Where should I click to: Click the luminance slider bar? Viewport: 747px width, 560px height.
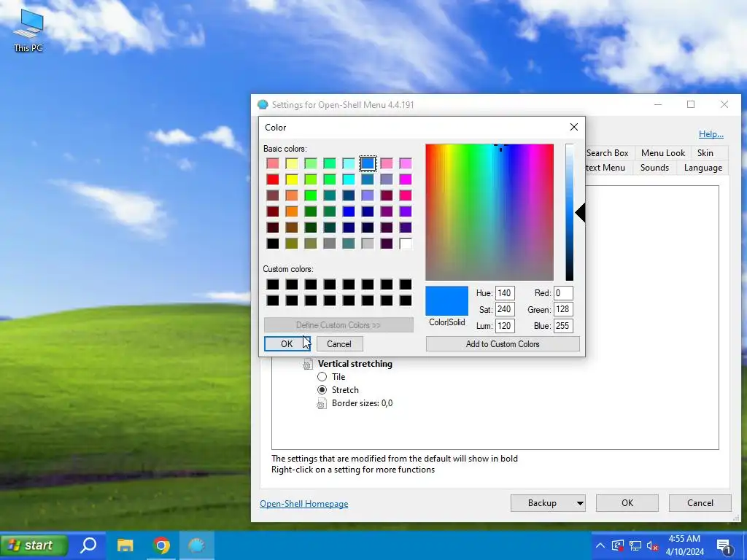569,212
